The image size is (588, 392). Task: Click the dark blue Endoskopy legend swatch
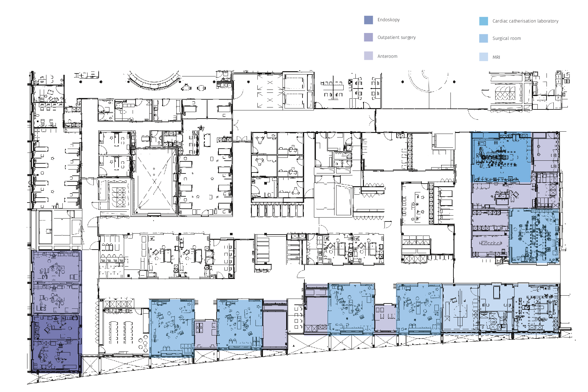coord(368,20)
